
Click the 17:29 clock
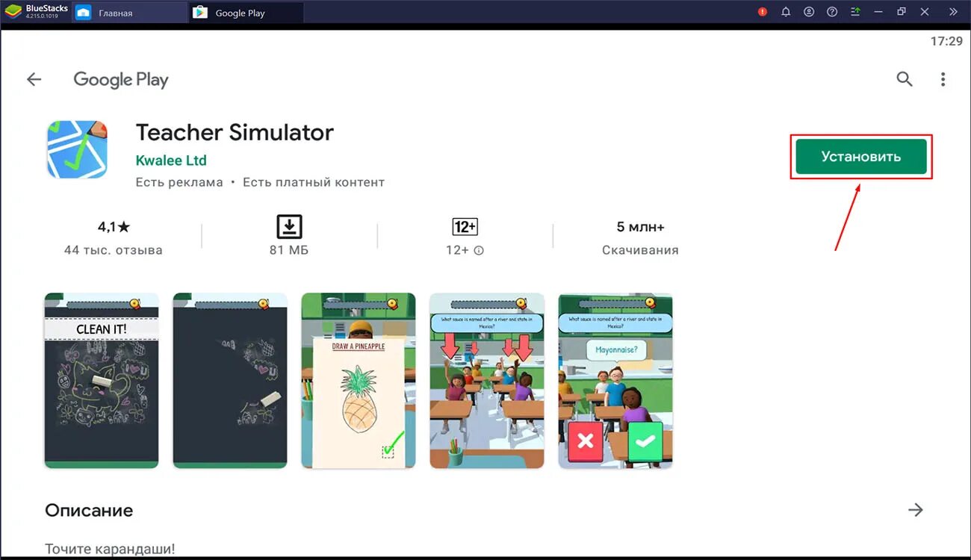pyautogui.click(x=946, y=41)
